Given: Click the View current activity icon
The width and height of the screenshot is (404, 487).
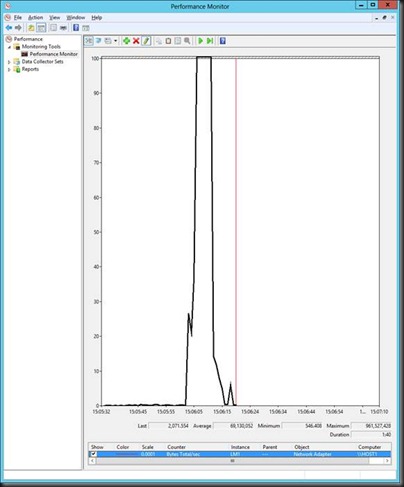Looking at the screenshot, I should click(x=89, y=41).
